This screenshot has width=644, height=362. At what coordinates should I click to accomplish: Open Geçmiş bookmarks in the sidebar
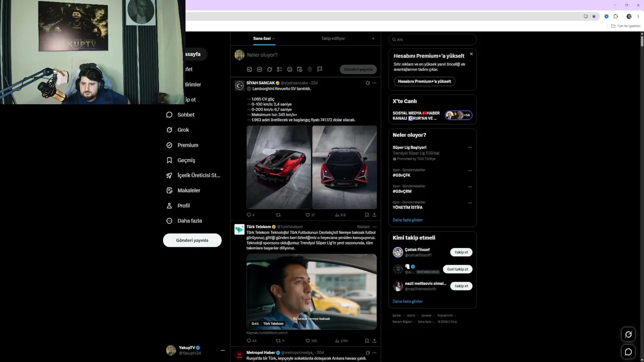pos(181,160)
